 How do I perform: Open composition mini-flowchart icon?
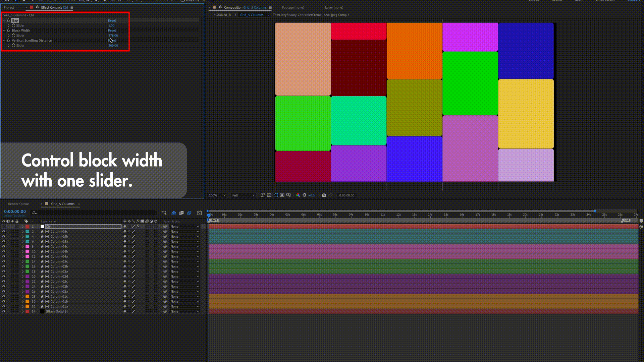pyautogui.click(x=164, y=213)
